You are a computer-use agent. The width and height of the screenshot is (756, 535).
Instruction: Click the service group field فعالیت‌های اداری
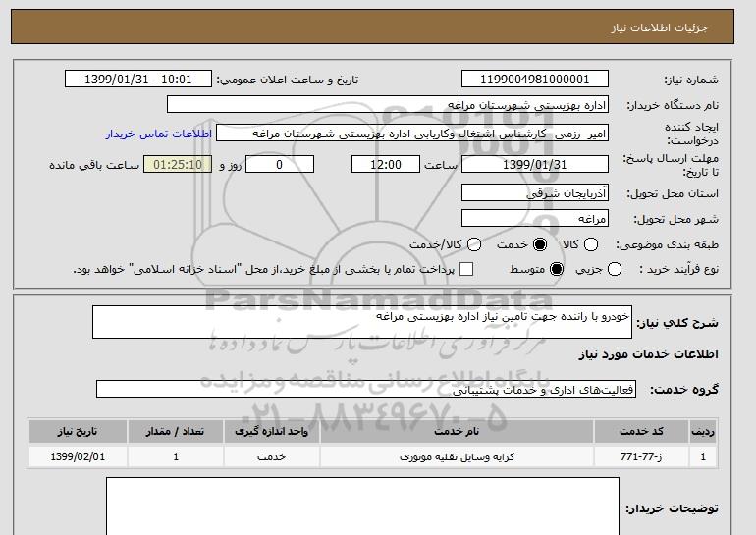coord(366,389)
